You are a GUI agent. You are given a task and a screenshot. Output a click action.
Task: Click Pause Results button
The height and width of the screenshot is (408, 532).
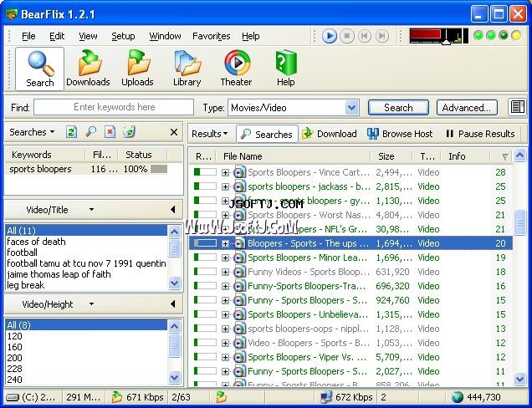(480, 134)
